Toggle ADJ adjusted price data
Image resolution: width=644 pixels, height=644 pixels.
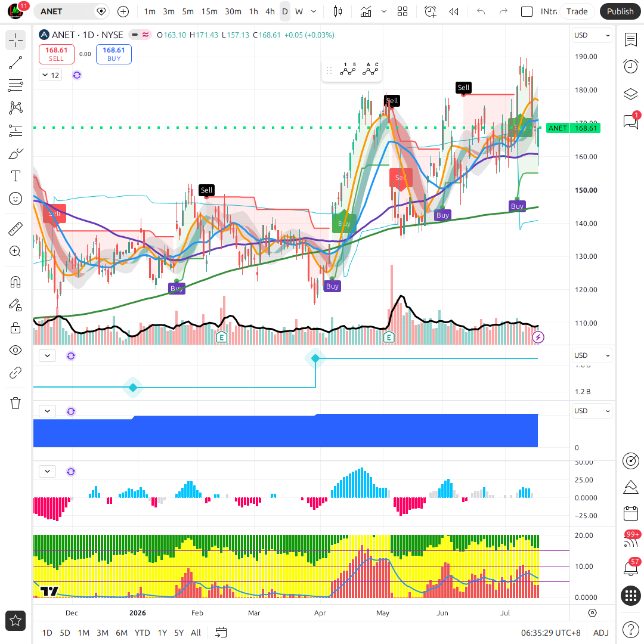tap(601, 633)
